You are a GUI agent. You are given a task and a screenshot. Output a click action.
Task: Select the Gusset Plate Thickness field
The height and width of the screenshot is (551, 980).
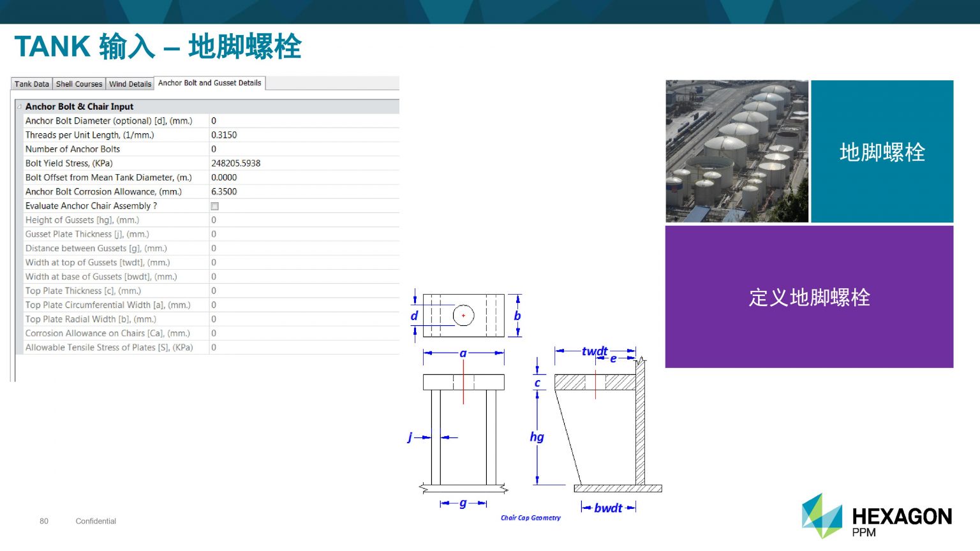click(304, 234)
